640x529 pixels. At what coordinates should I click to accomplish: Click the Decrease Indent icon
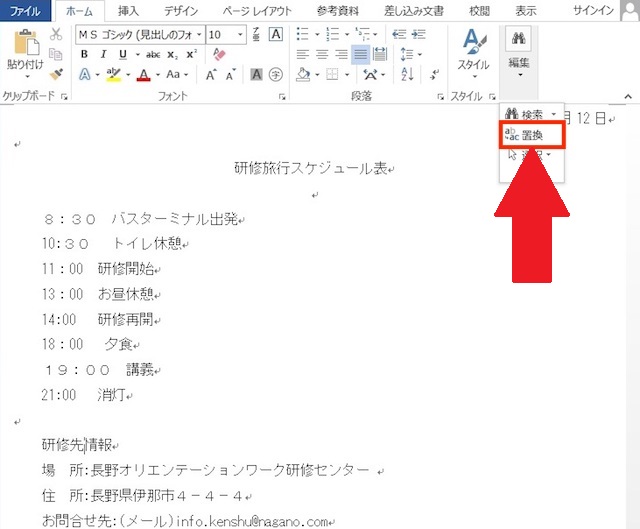[x=399, y=34]
